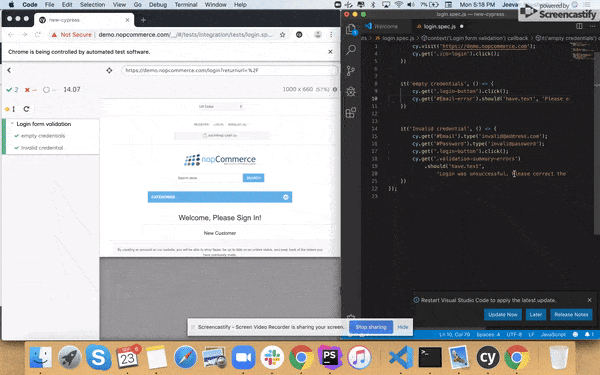Screen dimensions: 600x375
Task: Rerun the Cypress tests with the reload icon
Action: click(26, 109)
